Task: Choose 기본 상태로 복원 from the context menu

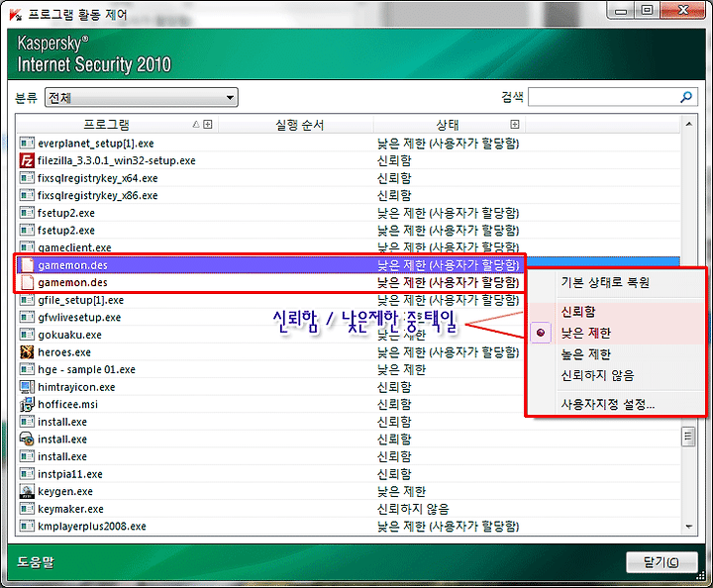Action: [x=605, y=283]
